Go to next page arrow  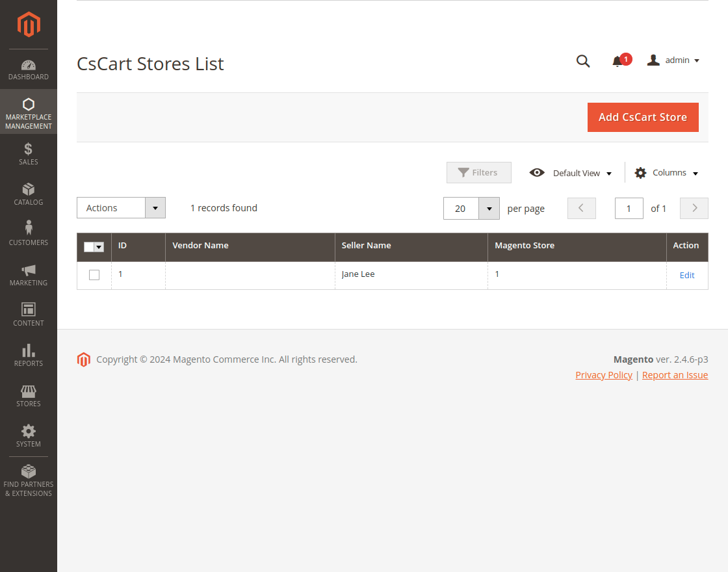click(x=694, y=208)
